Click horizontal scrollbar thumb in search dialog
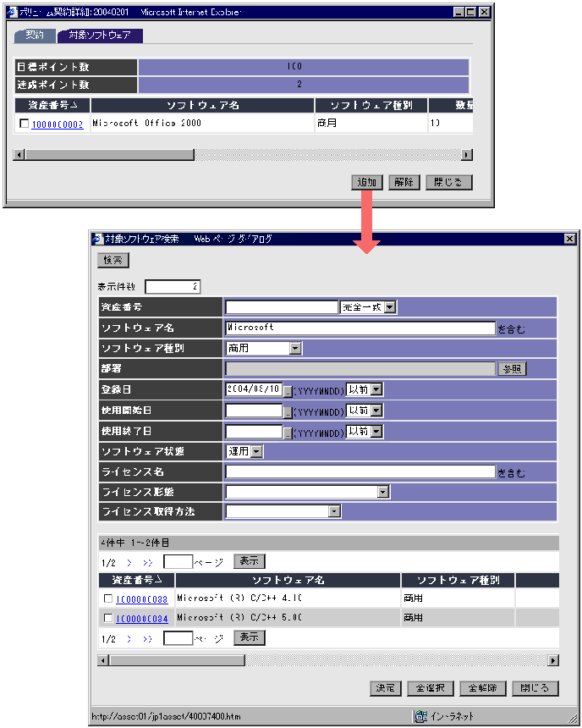This screenshot has width=582, height=728. (177, 660)
